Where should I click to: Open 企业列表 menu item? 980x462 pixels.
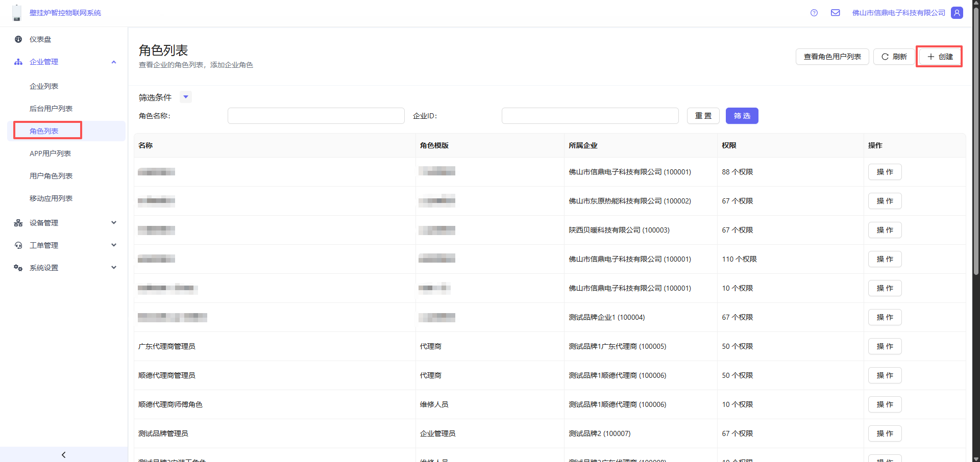44,86
